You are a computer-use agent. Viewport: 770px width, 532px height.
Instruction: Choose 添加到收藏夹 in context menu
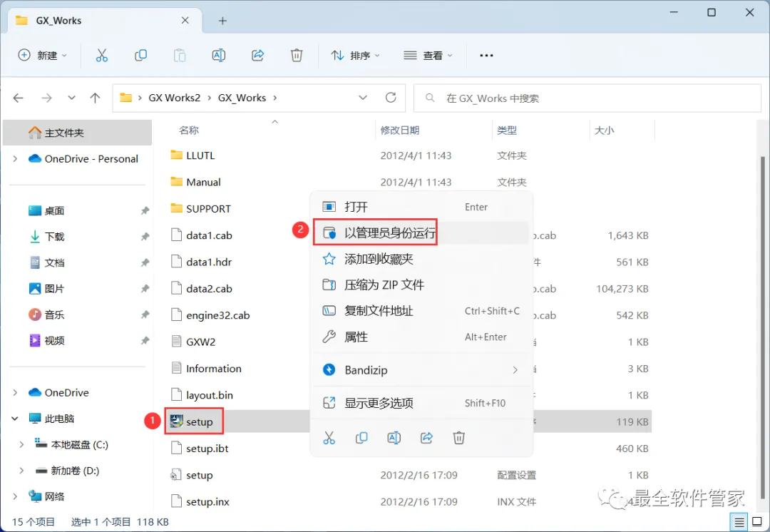tap(421, 259)
